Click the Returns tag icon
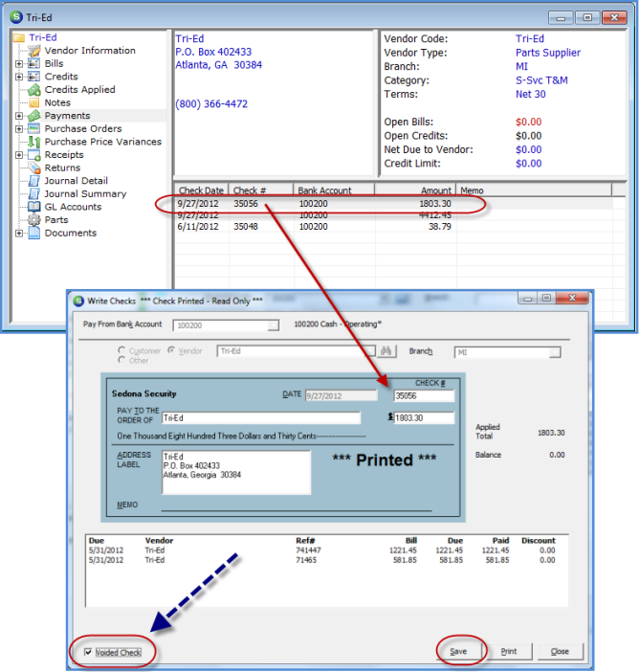This screenshot has height=672, width=639. click(34, 168)
